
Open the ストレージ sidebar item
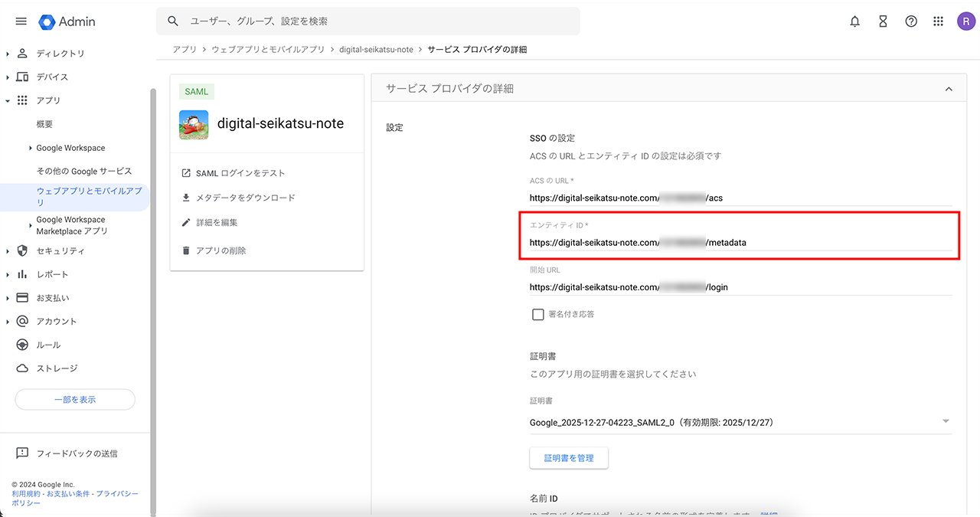pyautogui.click(x=57, y=368)
